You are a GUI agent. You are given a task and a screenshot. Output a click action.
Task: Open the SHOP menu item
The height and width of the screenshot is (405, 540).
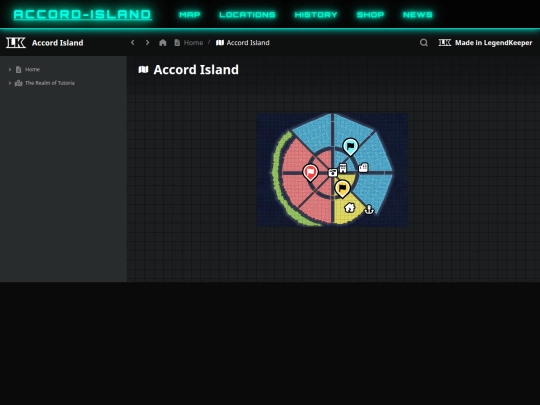coord(370,15)
